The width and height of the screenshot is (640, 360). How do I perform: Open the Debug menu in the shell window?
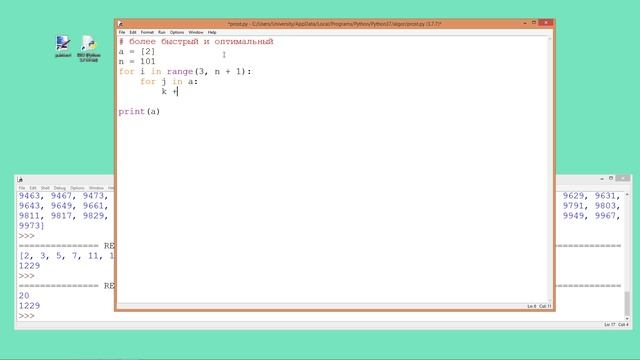tap(60, 188)
